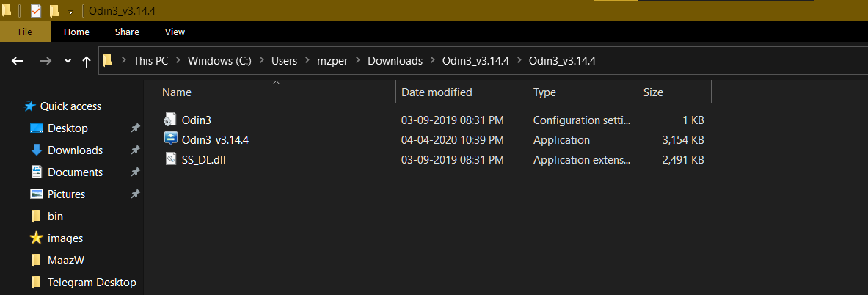Navigate up one level with Up arrow
The width and height of the screenshot is (868, 295).
point(87,61)
